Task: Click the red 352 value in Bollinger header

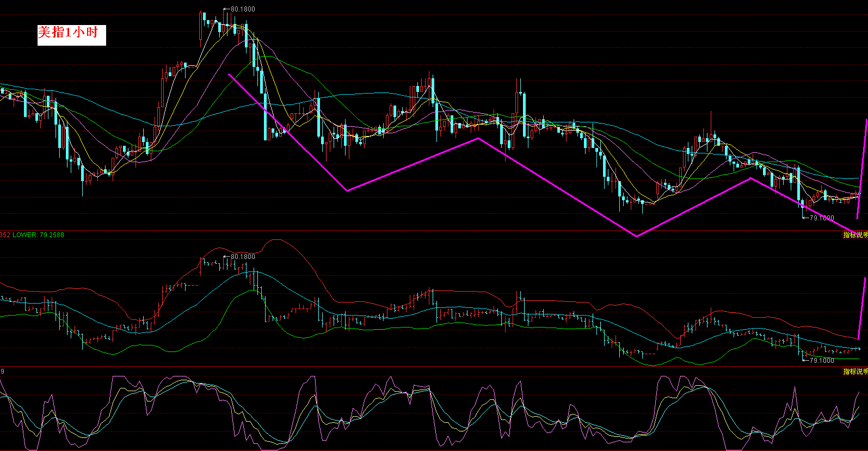Action: [5, 235]
